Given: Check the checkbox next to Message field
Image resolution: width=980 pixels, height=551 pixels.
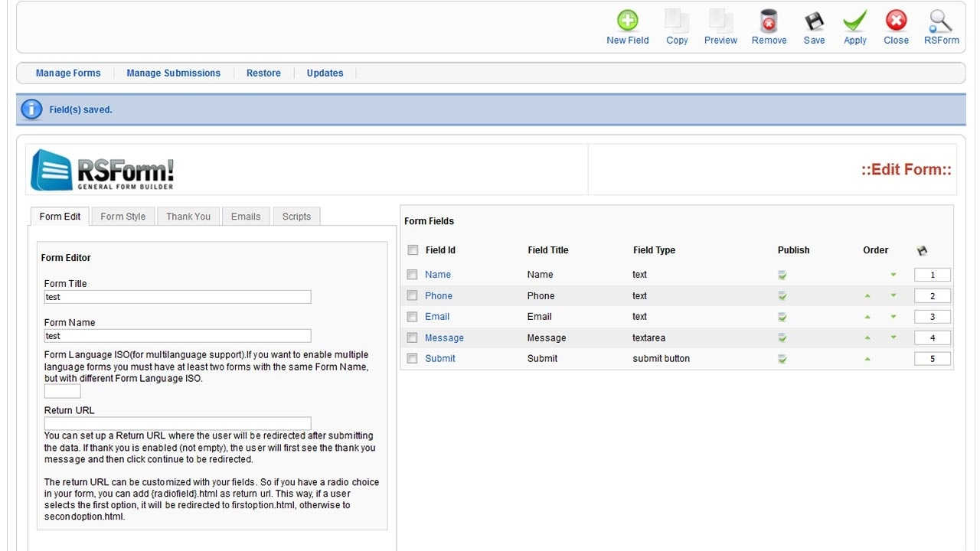Looking at the screenshot, I should (x=412, y=337).
